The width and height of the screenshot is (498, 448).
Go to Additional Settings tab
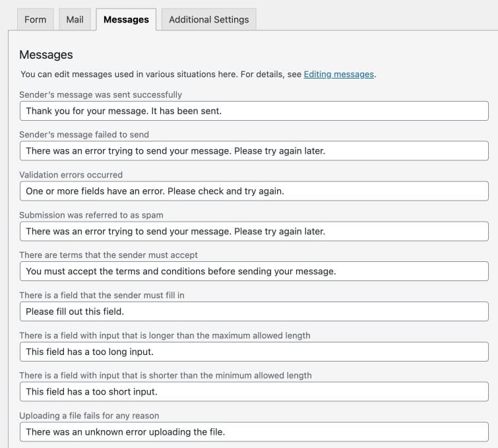[x=208, y=19]
